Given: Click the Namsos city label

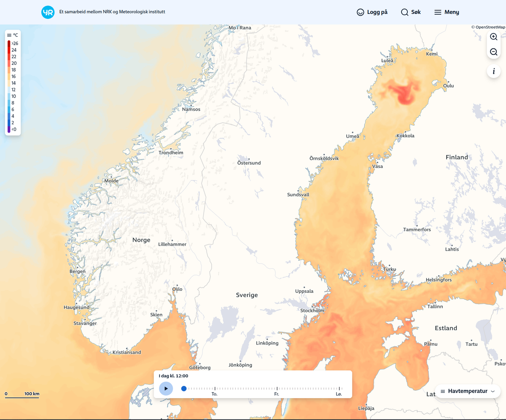Looking at the screenshot, I should click(191, 109).
